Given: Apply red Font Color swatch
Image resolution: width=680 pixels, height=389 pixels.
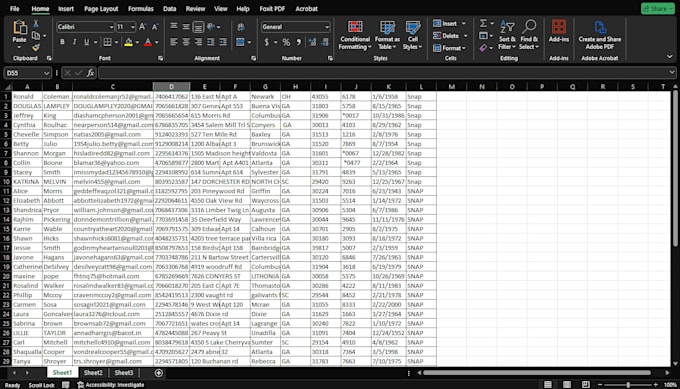Looking at the screenshot, I should click(x=148, y=42).
